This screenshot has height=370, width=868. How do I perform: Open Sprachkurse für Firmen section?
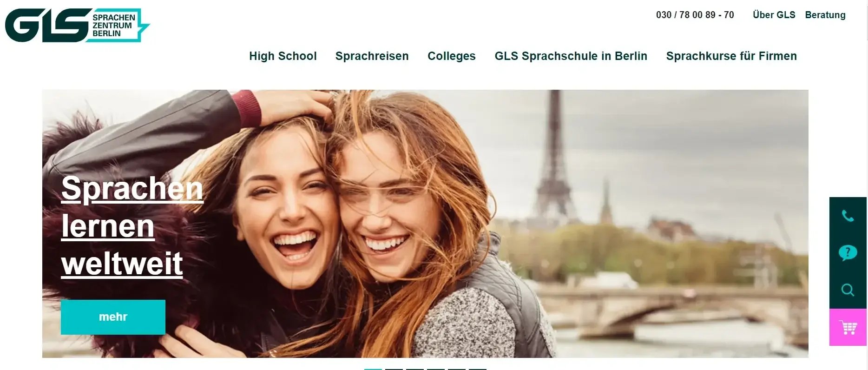tap(731, 56)
